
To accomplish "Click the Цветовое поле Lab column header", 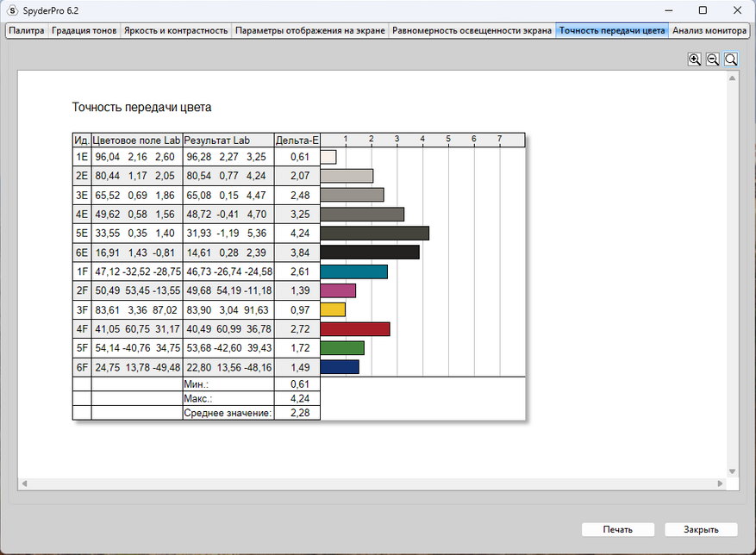I will (137, 140).
